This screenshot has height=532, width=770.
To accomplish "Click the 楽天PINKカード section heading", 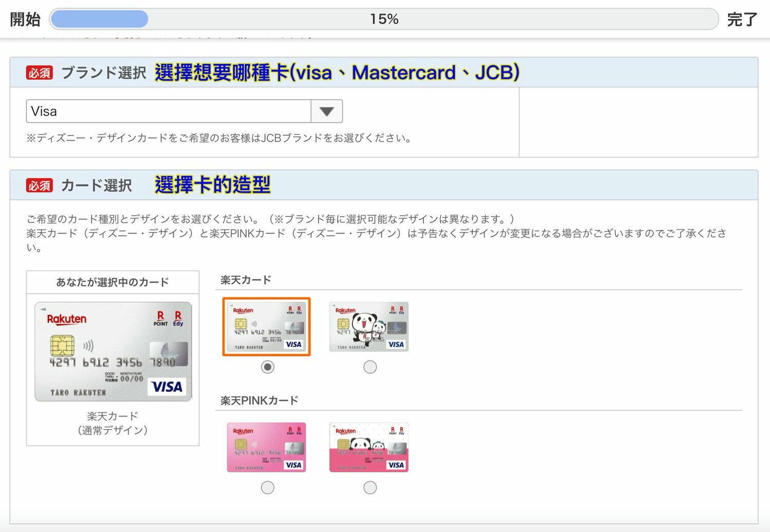I will click(258, 400).
